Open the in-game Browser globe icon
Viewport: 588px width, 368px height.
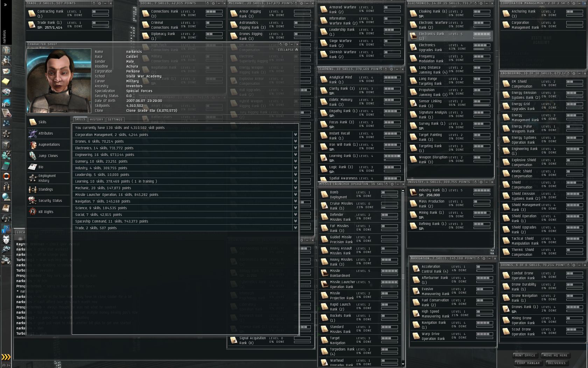point(6,197)
